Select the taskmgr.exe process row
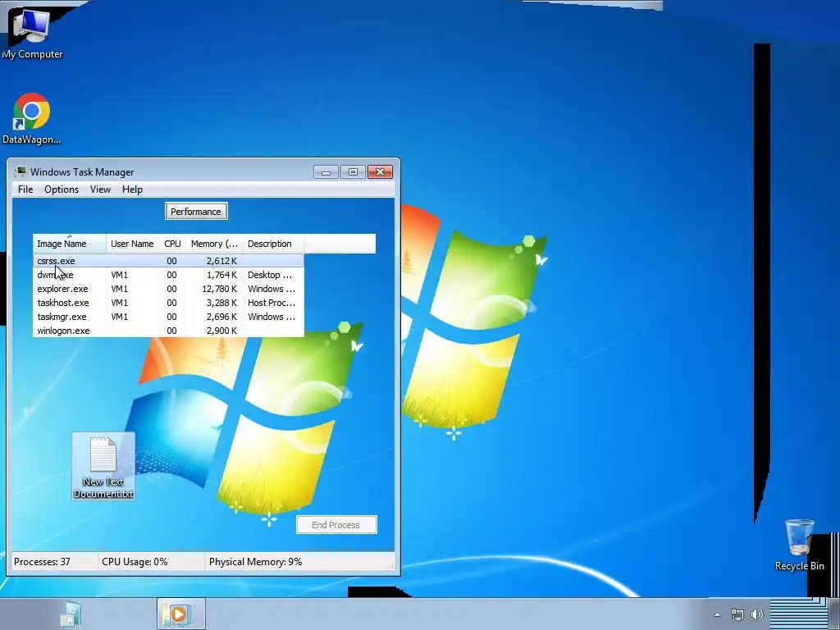 tap(168, 317)
